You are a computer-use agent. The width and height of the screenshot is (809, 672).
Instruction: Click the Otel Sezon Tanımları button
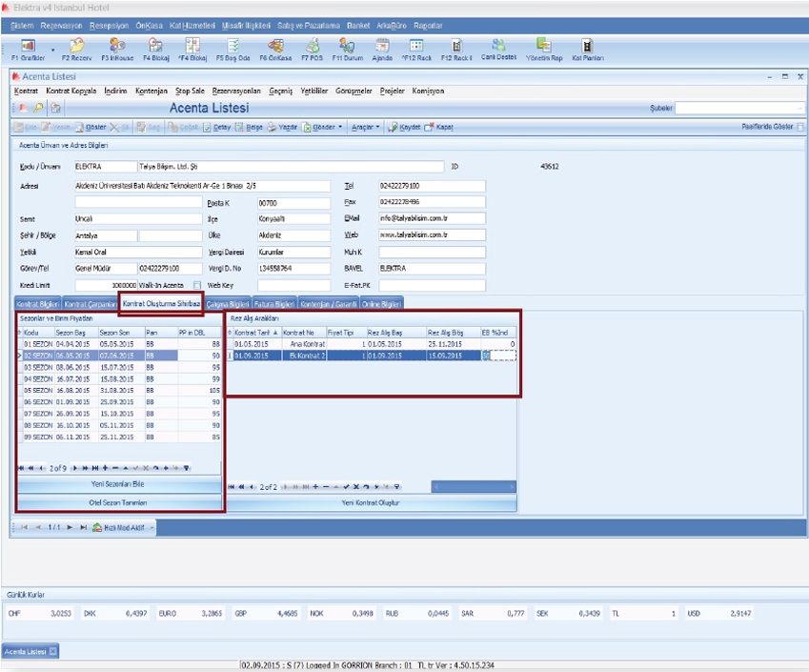pyautogui.click(x=116, y=502)
